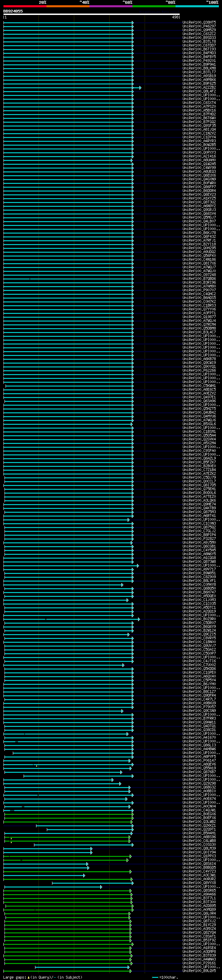Select hit UniRef100_P49201
222x980 pixels.
pyautogui.click(x=199, y=60)
